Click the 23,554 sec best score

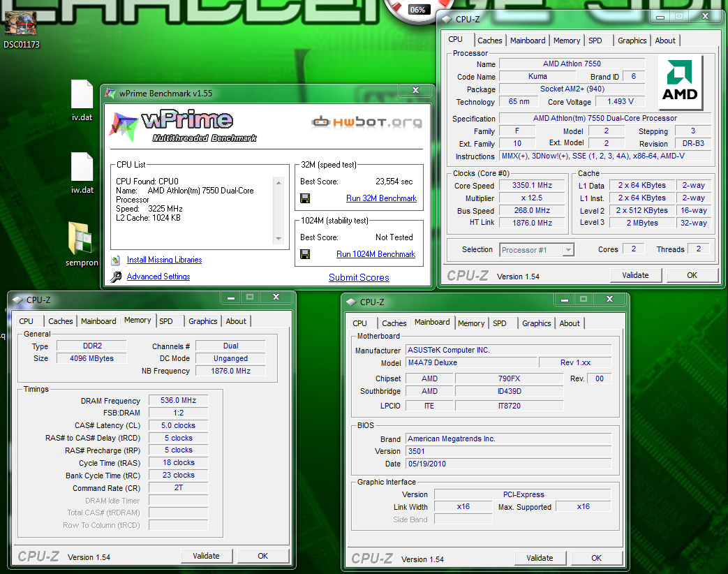pyautogui.click(x=394, y=182)
